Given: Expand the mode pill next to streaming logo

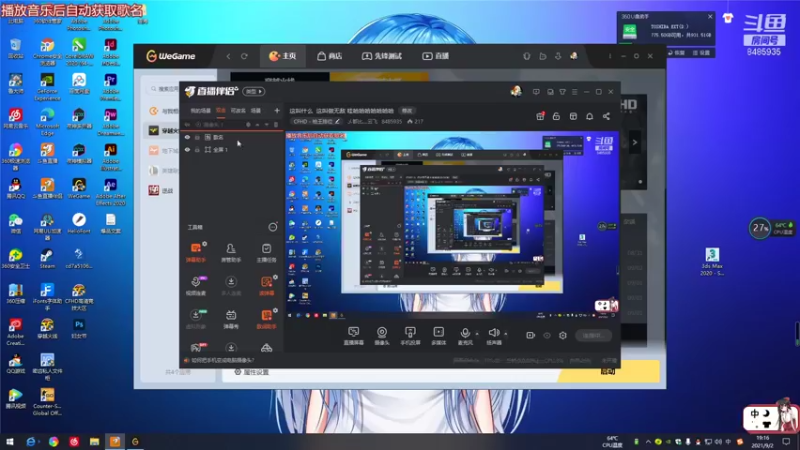Looking at the screenshot, I should (x=254, y=91).
